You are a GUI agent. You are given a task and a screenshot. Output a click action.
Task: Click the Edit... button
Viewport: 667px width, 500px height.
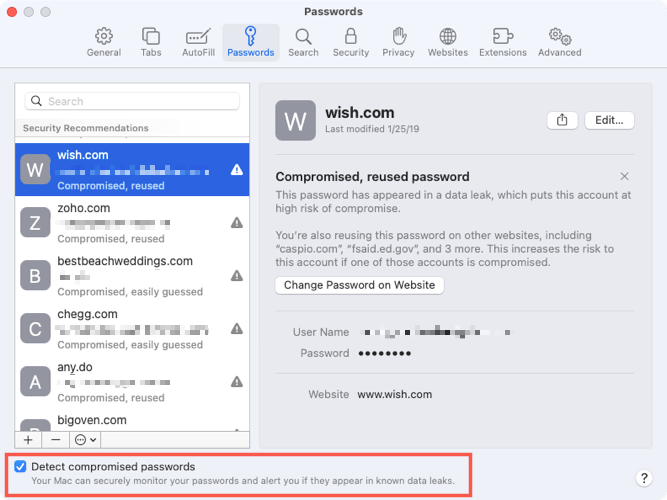click(x=609, y=120)
